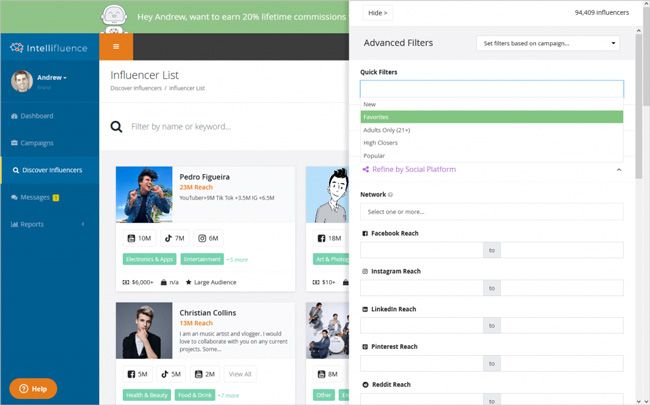Open Andrew's profile avatar
The width and height of the screenshot is (650, 405).
[x=22, y=81]
